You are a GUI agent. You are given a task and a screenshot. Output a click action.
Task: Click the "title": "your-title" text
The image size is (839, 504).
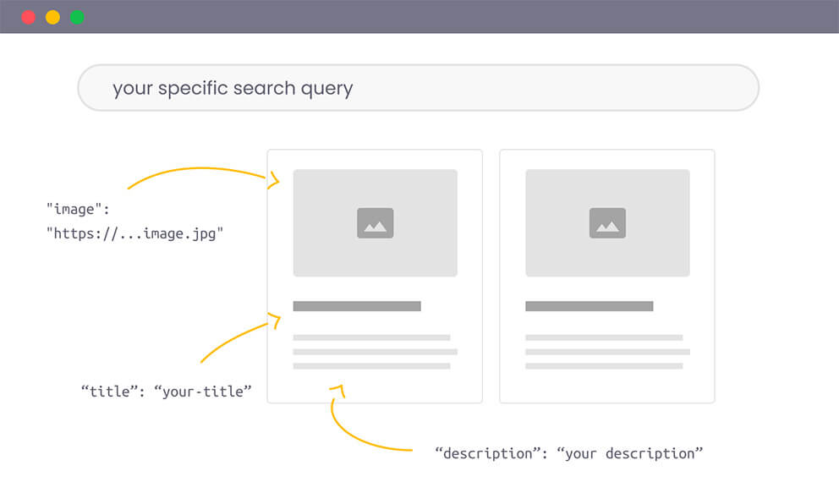point(166,392)
